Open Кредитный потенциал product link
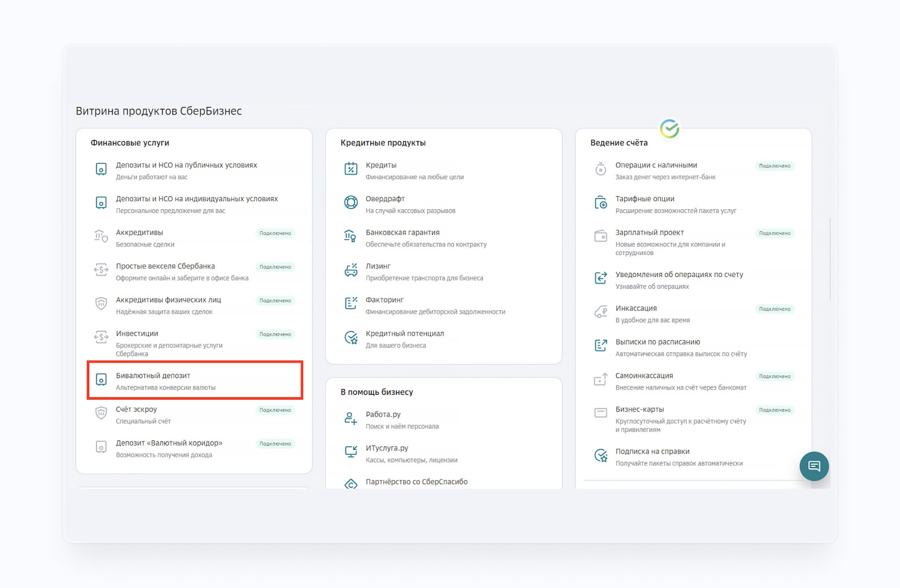This screenshot has height=588, width=900. pyautogui.click(x=405, y=334)
